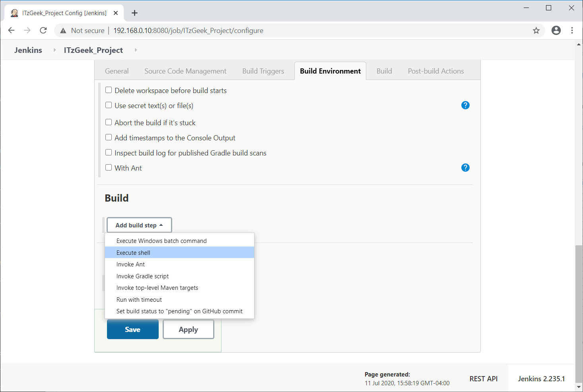Reload the Jenkins configure page
583x392 pixels.
[x=43, y=31]
